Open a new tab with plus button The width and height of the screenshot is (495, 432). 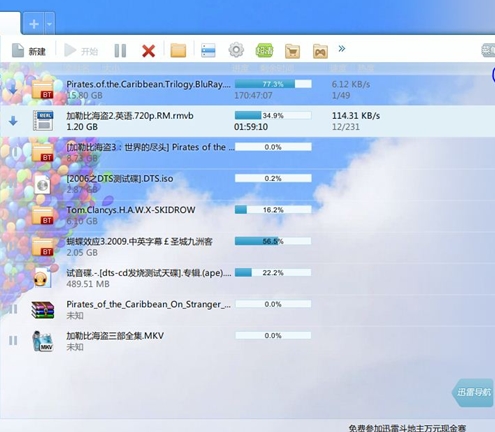(x=34, y=24)
